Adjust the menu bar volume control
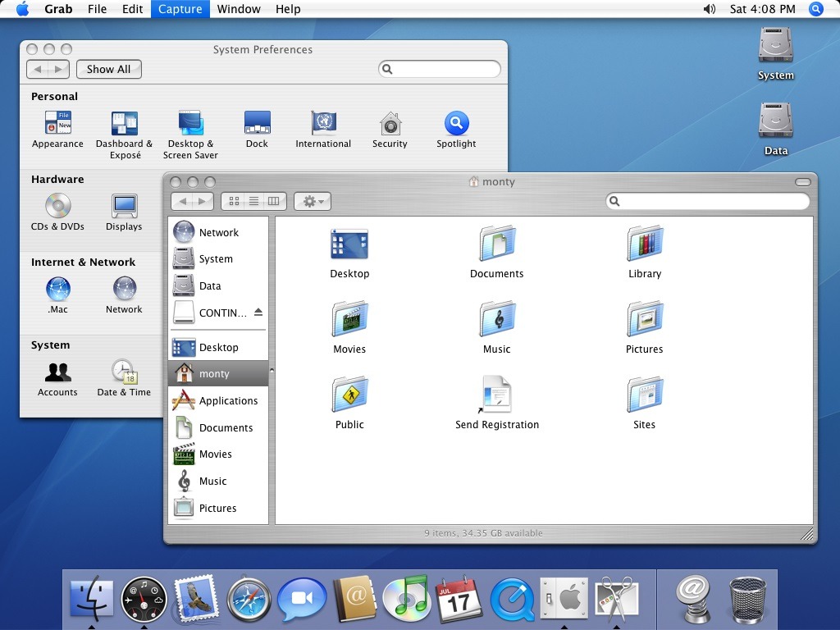 (710, 9)
